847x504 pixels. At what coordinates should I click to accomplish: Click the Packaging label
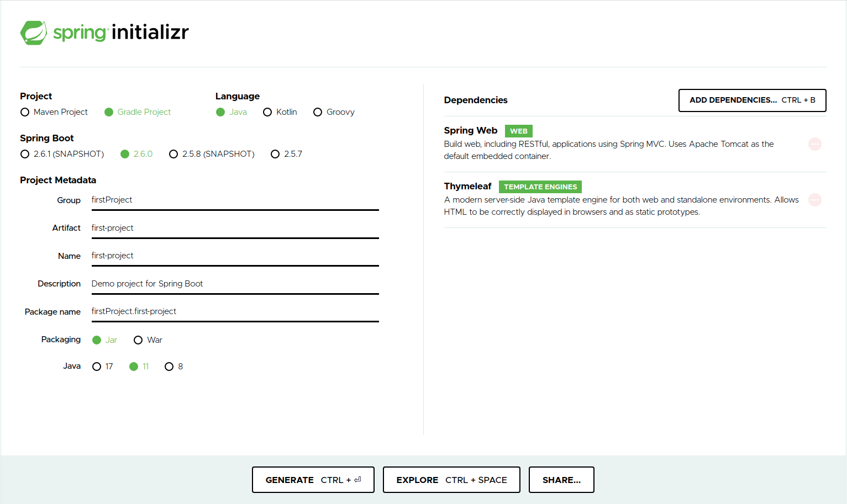tap(61, 339)
